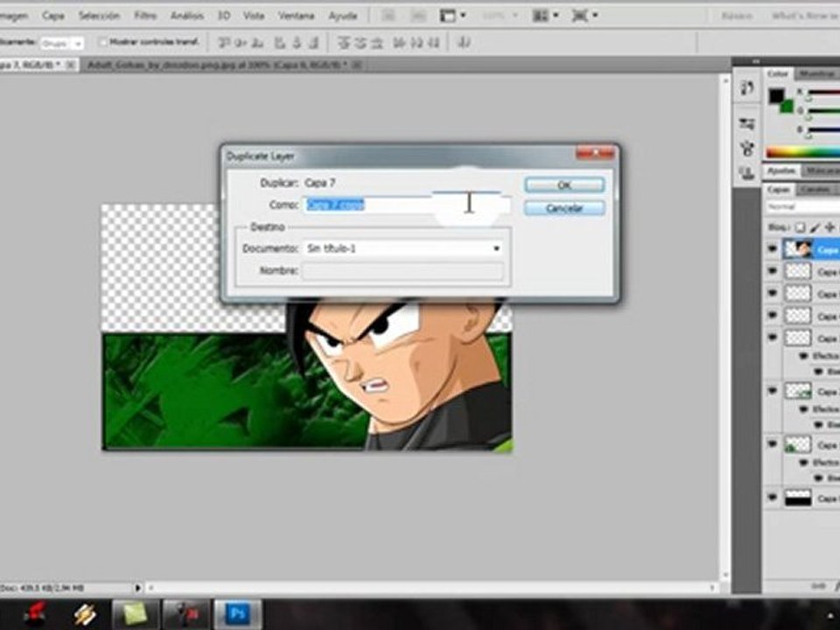The image size is (840, 630).
Task: Open the Ventana menu
Action: click(296, 16)
